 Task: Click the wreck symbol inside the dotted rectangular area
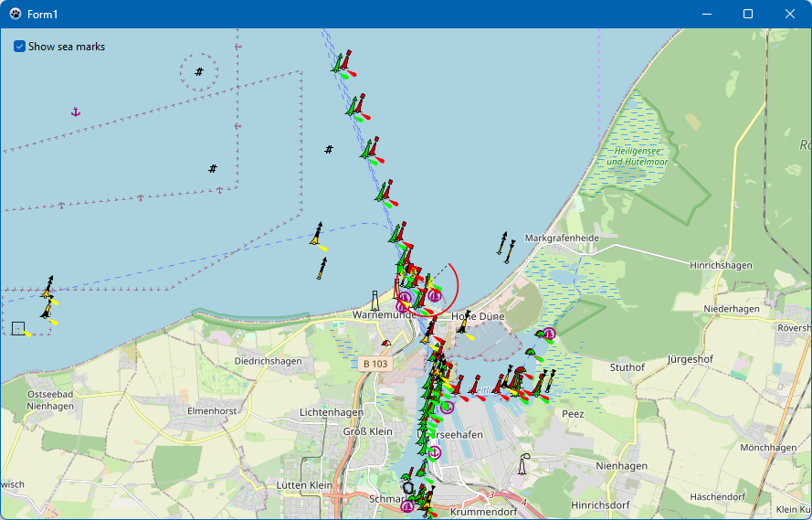click(x=213, y=168)
